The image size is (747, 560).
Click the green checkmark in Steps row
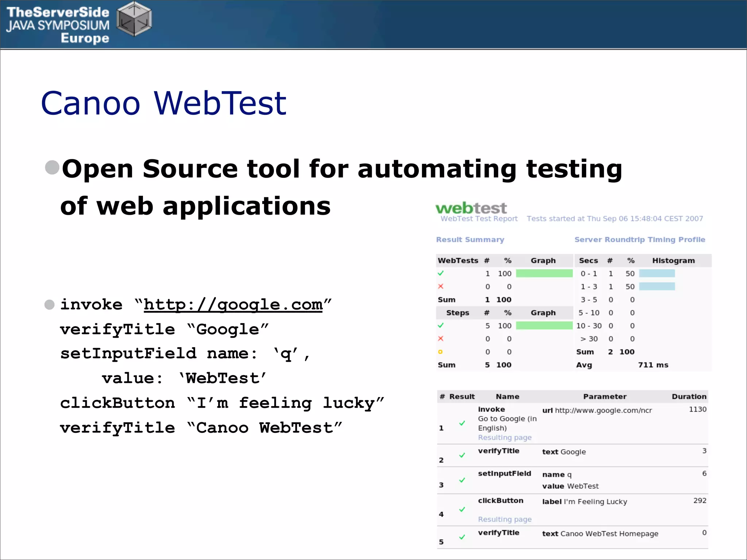coord(441,325)
